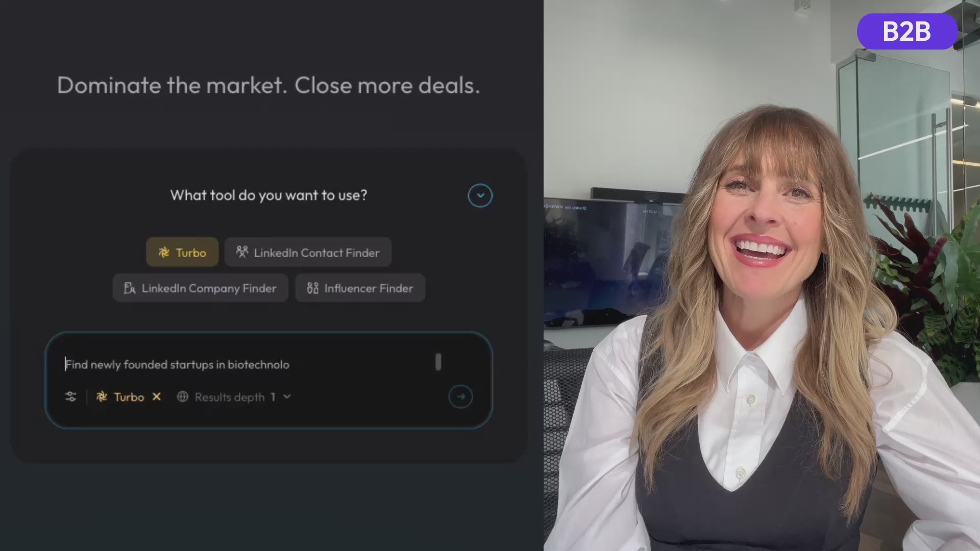Pick the LinkedIn Company Finder option
This screenshot has height=551, width=980.
click(x=200, y=288)
